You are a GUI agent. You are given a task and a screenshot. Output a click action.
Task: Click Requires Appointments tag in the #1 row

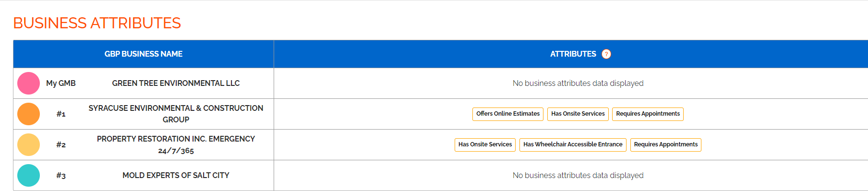(x=648, y=114)
